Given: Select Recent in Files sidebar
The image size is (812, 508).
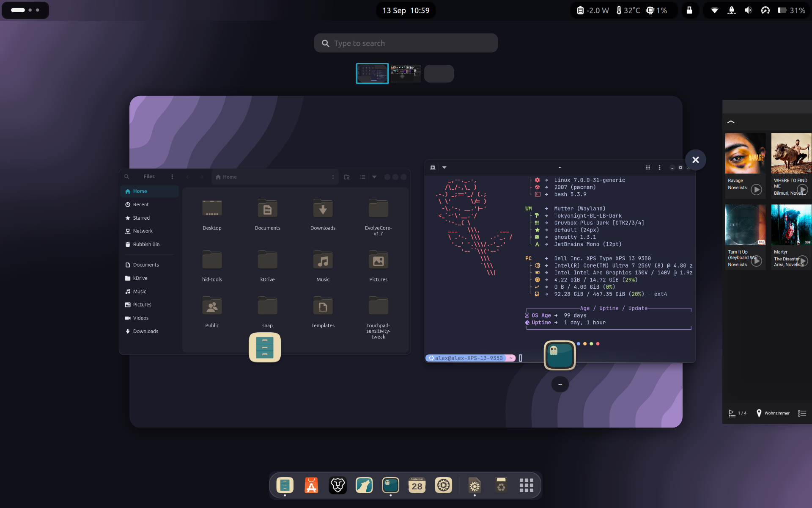Looking at the screenshot, I should point(150,204).
